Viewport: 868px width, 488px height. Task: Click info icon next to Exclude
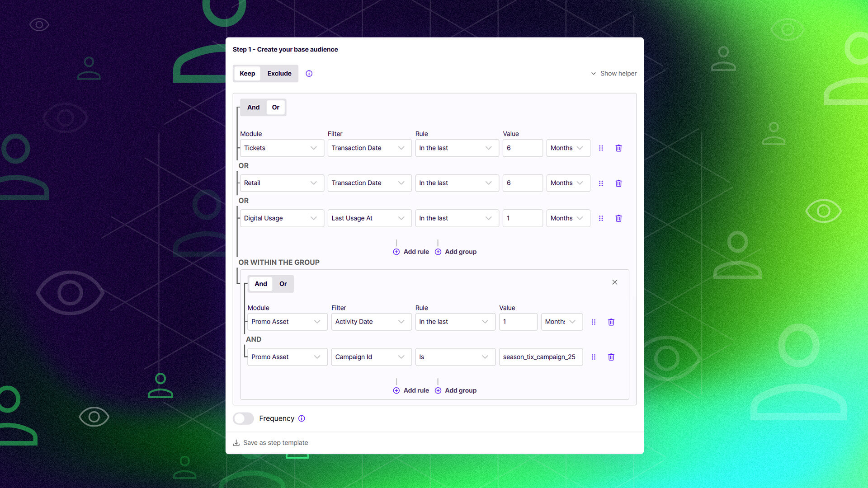pos(309,74)
